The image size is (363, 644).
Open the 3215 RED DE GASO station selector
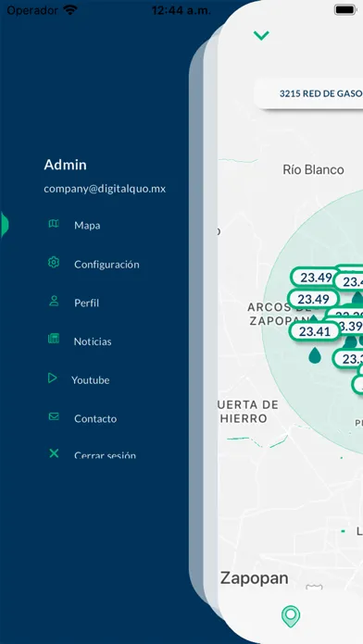tap(308, 93)
